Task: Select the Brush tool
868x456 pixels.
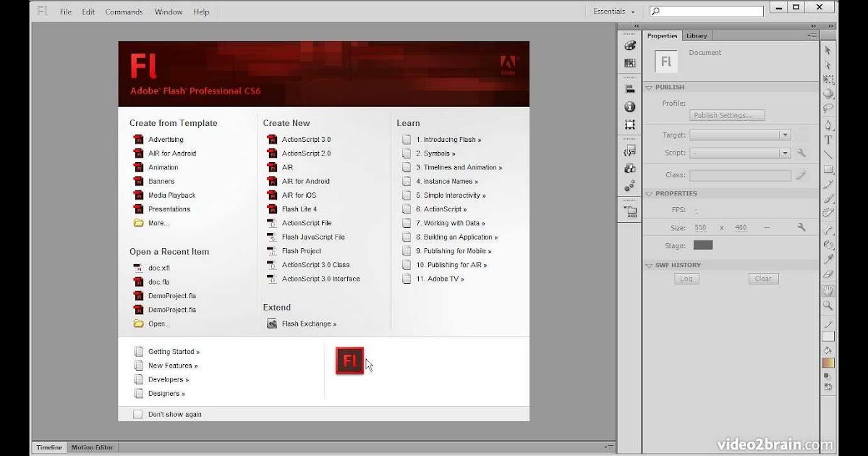Action: click(x=828, y=198)
